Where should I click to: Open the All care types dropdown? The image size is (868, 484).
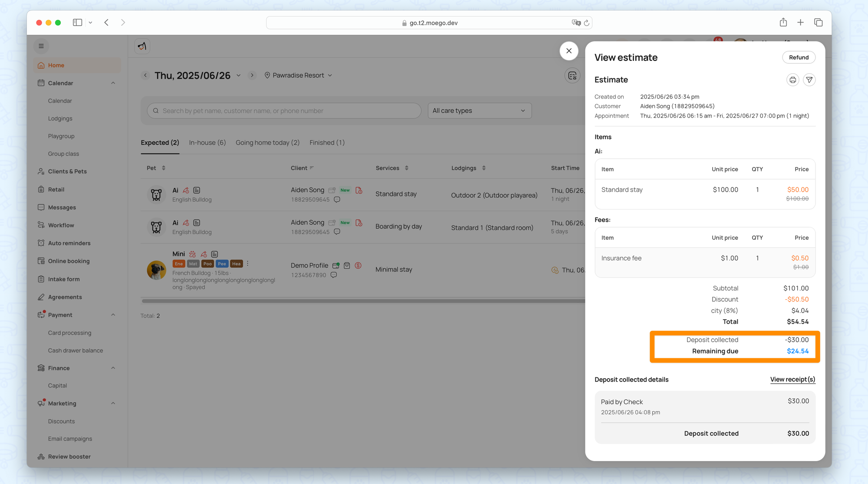point(479,111)
